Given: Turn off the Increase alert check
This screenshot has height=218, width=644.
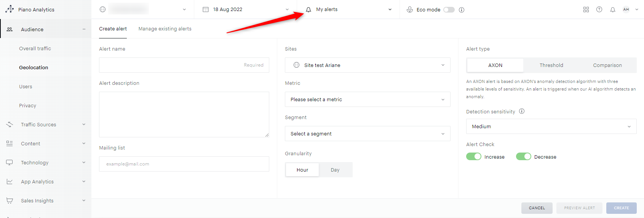Looking at the screenshot, I should click(474, 157).
